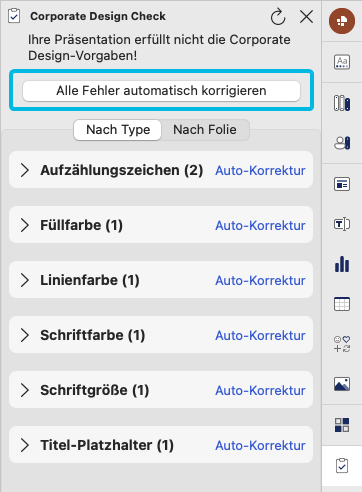
Task: Open the emoji and symbols sidebar icon
Action: (x=342, y=344)
